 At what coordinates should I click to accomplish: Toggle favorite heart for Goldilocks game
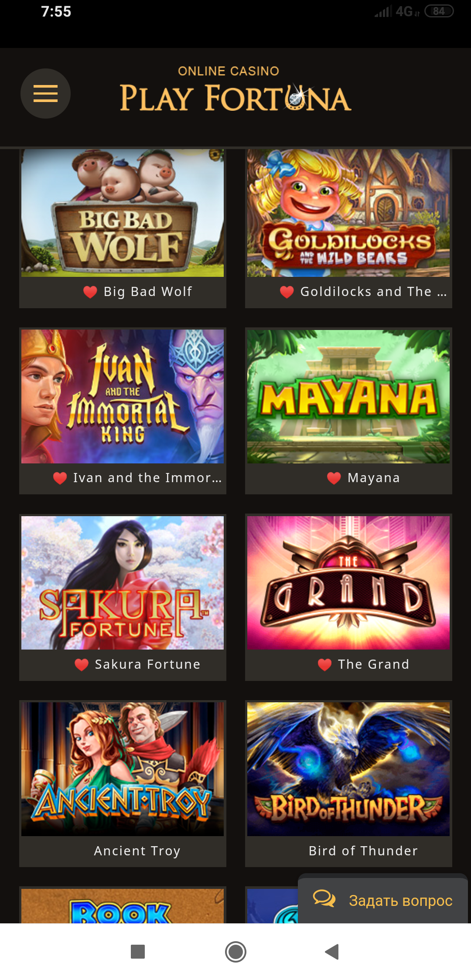pos(287,292)
